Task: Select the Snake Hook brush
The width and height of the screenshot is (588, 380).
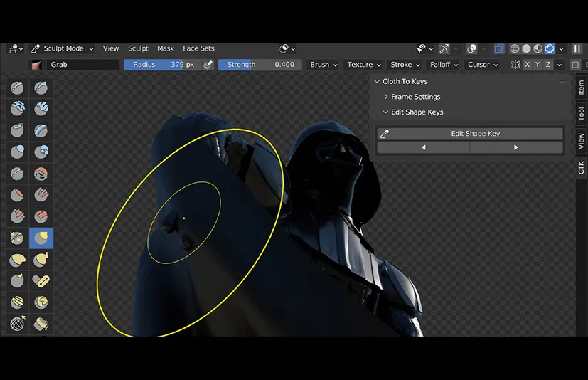Action: pos(41,260)
